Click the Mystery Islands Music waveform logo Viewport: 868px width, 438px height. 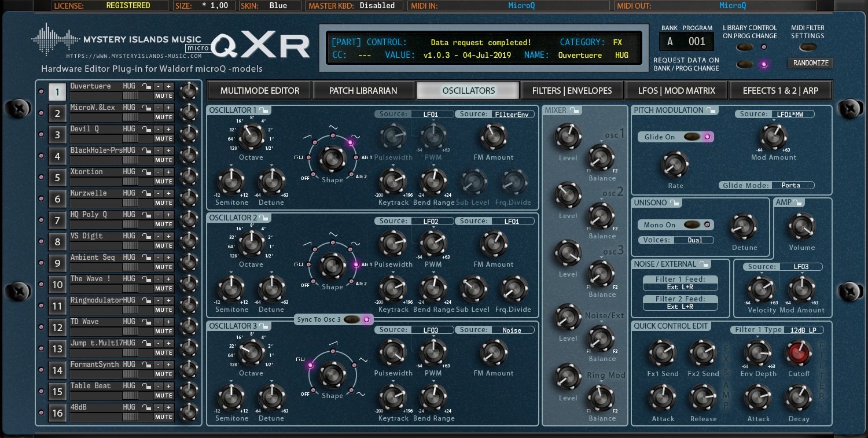coord(56,39)
